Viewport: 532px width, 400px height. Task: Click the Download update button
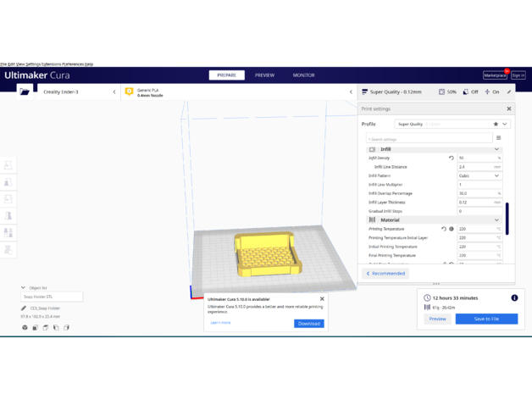tap(308, 323)
